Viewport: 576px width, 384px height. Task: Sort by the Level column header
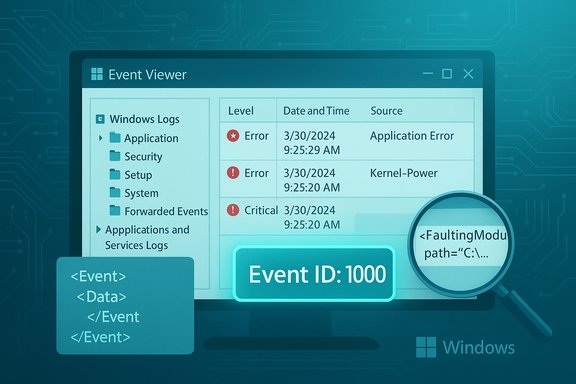pos(241,111)
